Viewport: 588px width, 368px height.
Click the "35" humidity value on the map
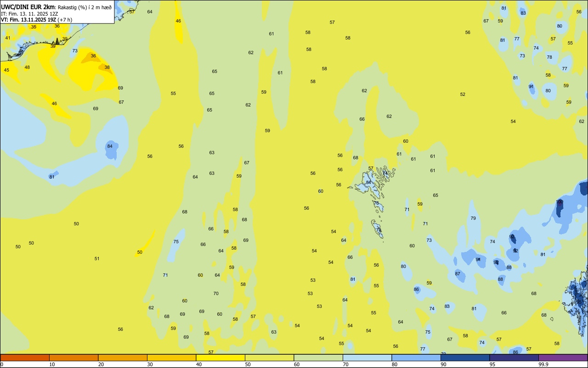(x=34, y=27)
